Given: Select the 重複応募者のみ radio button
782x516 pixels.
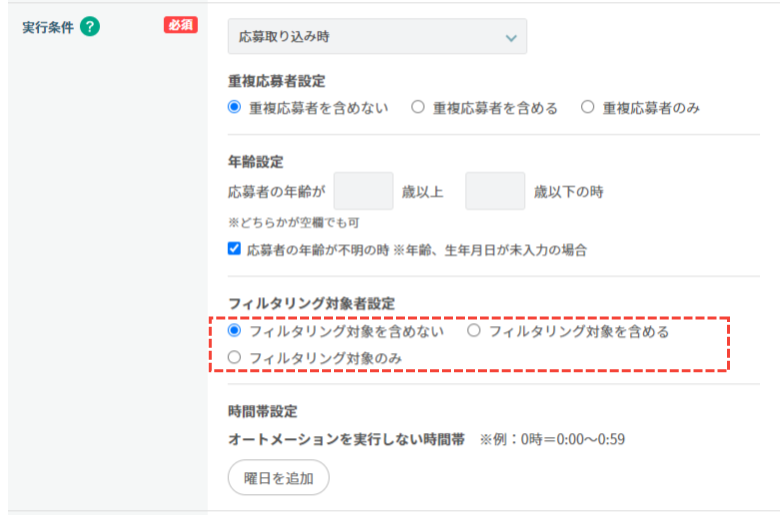Looking at the screenshot, I should pyautogui.click(x=588, y=108).
